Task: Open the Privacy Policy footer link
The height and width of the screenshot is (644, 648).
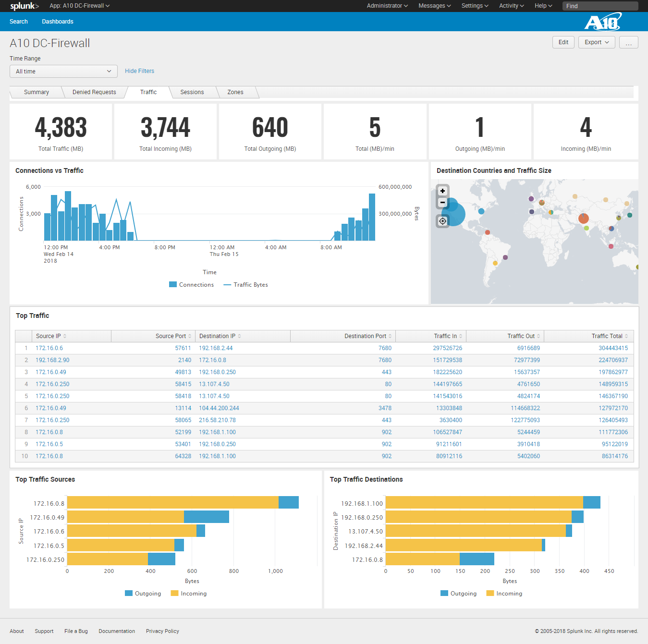Action: [x=162, y=631]
